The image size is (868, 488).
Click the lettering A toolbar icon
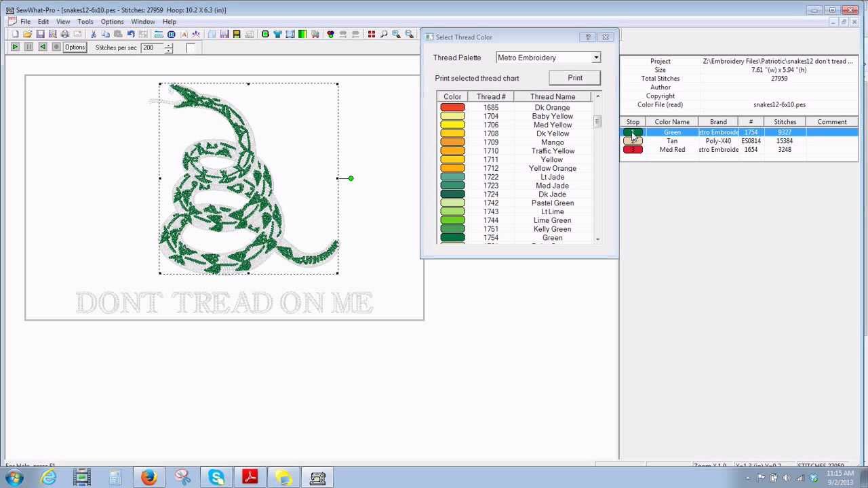(184, 34)
